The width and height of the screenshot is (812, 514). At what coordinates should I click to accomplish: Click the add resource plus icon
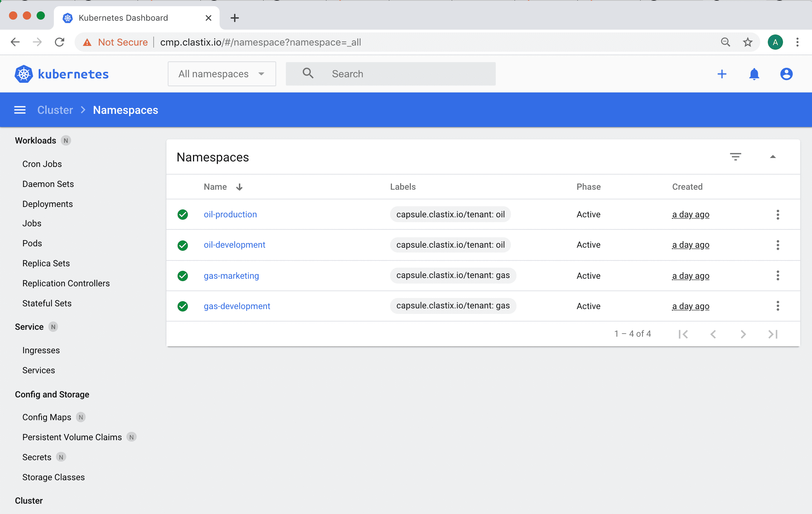click(x=723, y=74)
